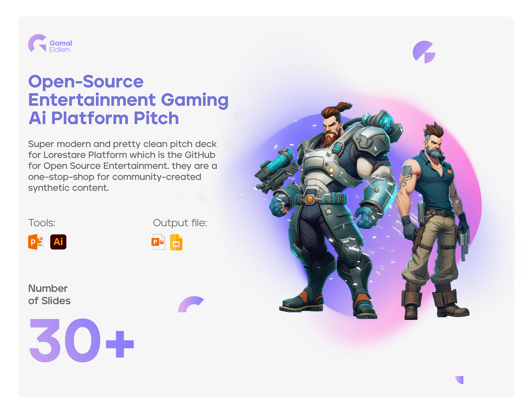Click the PowerPoint icon under Tools
The height and width of the screenshot is (414, 532).
(36, 242)
